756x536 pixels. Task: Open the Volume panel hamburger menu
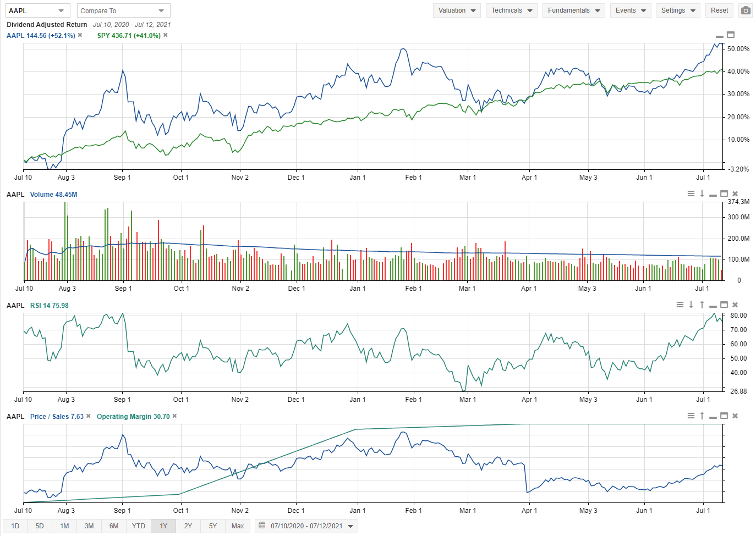pos(691,194)
